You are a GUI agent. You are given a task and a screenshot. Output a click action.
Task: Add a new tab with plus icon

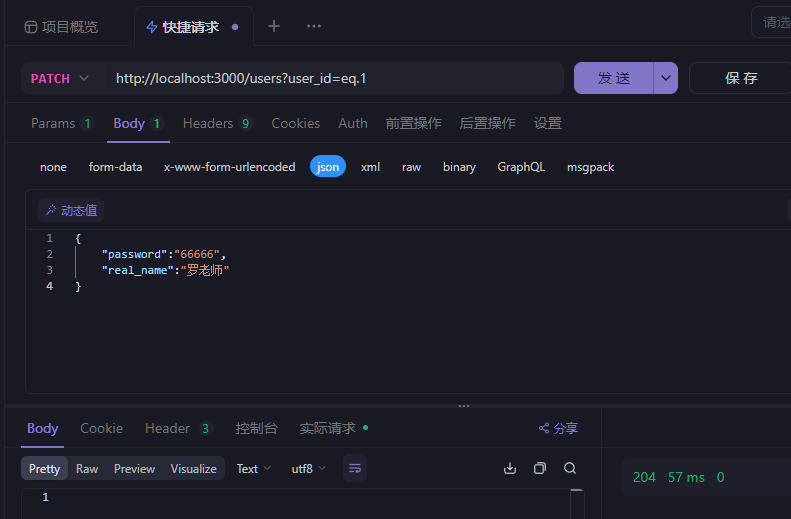pos(274,26)
